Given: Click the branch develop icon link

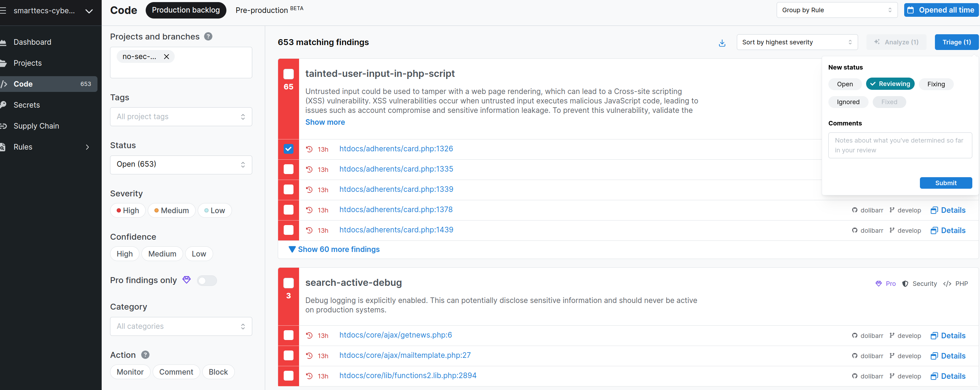Looking at the screenshot, I should tap(893, 209).
